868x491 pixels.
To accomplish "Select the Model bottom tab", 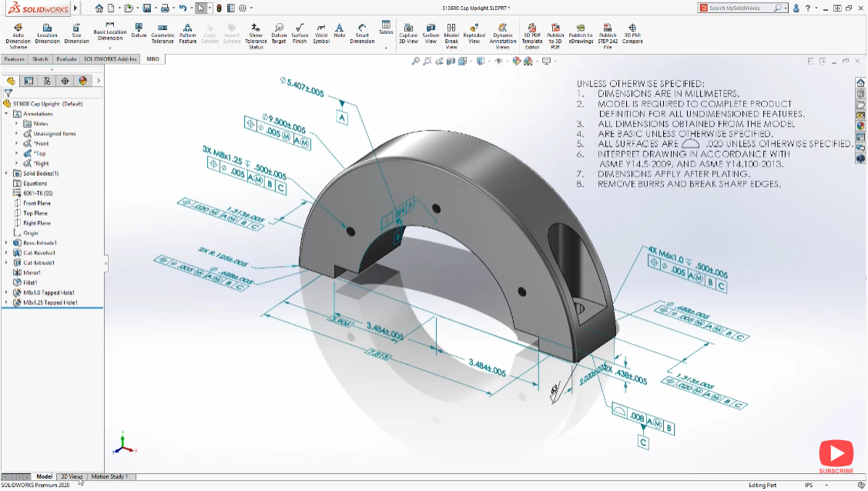I will pyautogui.click(x=45, y=476).
